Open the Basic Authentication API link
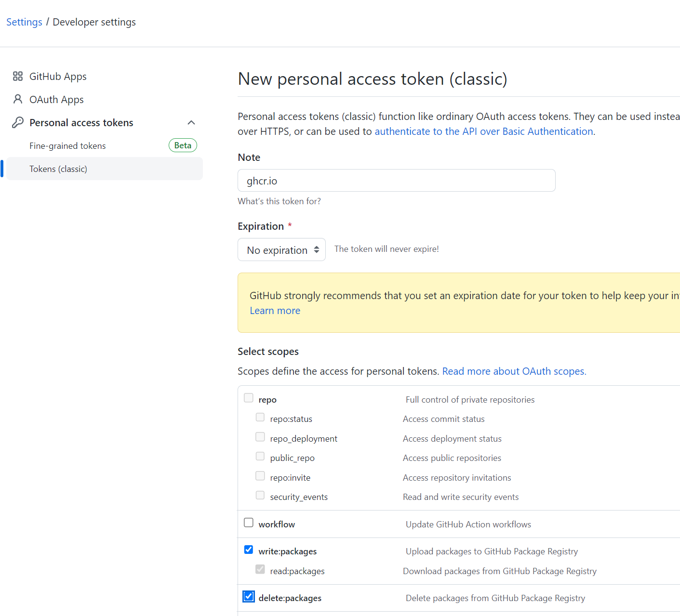The height and width of the screenshot is (616, 680). (483, 131)
